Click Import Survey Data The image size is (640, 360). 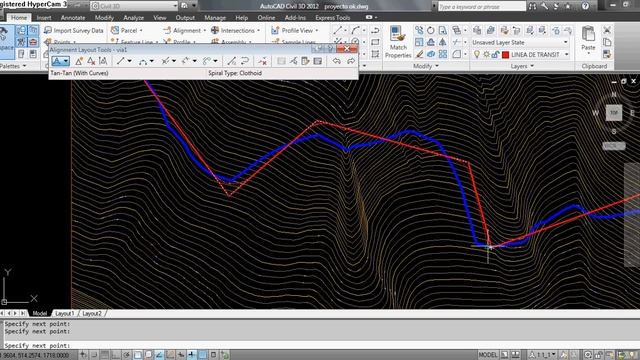[73, 30]
